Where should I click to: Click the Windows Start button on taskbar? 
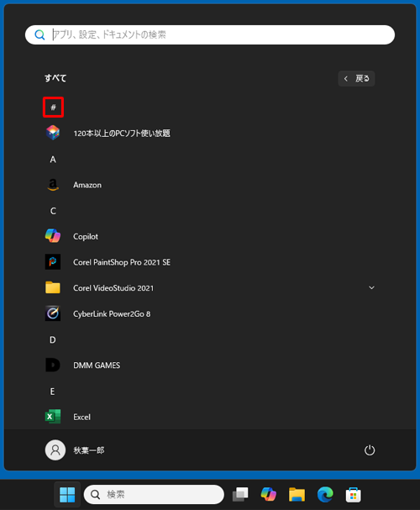67,495
